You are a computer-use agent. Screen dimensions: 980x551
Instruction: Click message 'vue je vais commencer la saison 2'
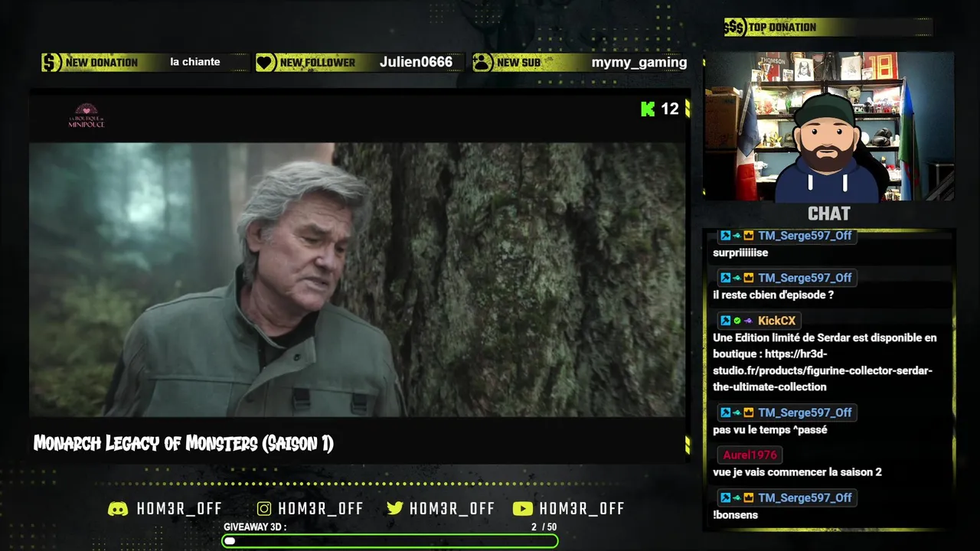click(x=797, y=472)
